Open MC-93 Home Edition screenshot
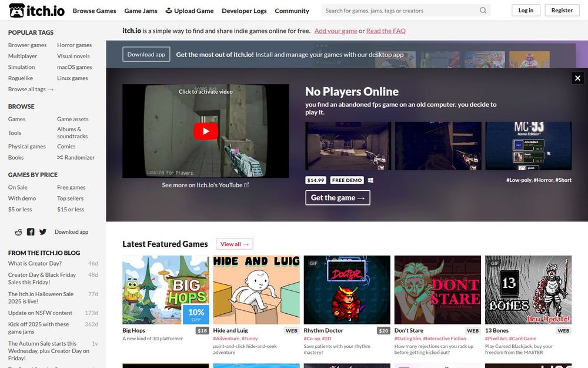Image resolution: width=588 pixels, height=368 pixels. 529,146
